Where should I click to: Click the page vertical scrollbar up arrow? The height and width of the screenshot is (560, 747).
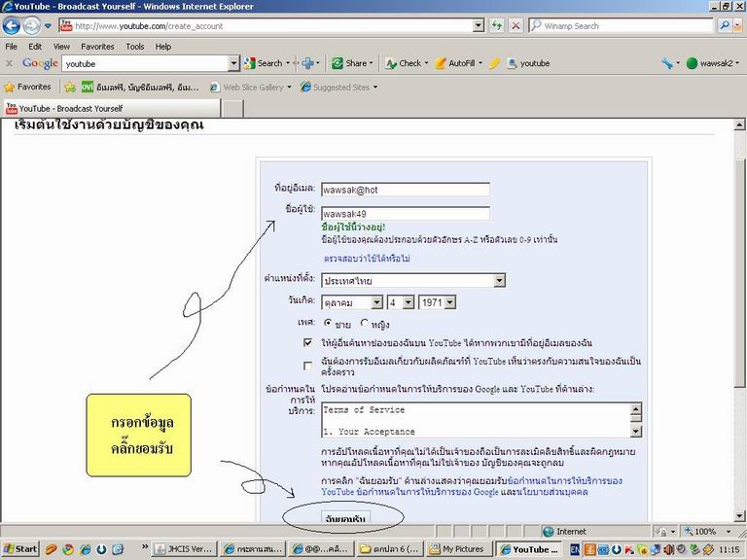pos(739,124)
